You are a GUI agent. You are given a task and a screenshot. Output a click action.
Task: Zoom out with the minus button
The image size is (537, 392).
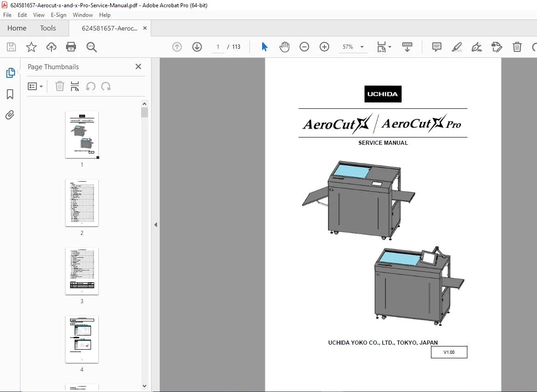click(304, 47)
